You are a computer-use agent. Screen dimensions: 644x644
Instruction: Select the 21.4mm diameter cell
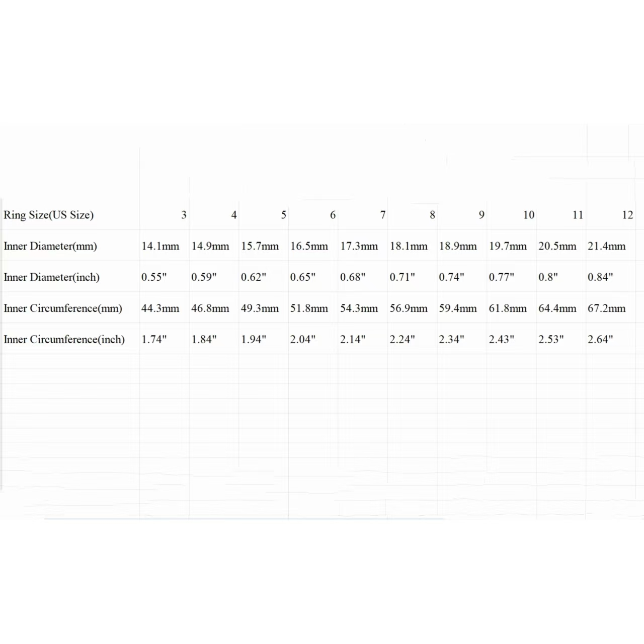[606, 246]
